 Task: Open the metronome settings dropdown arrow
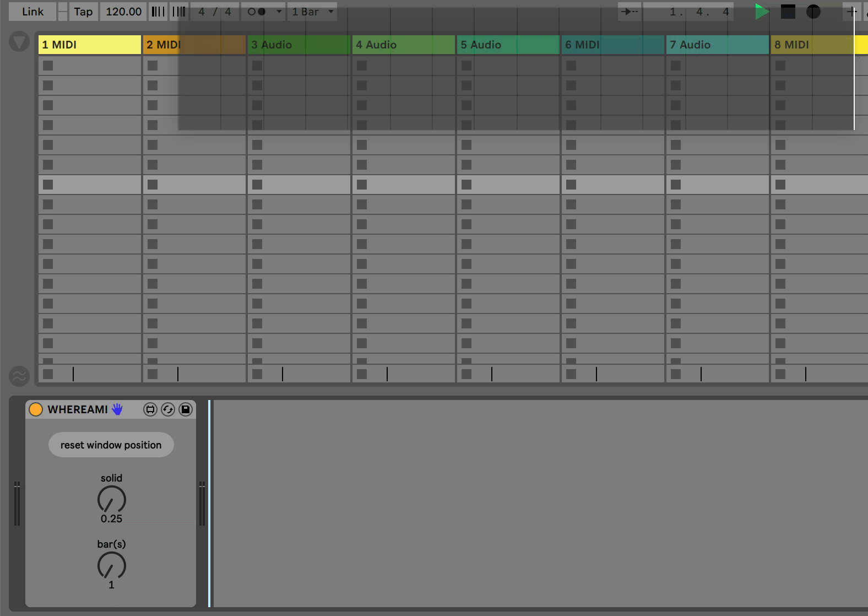pyautogui.click(x=279, y=12)
